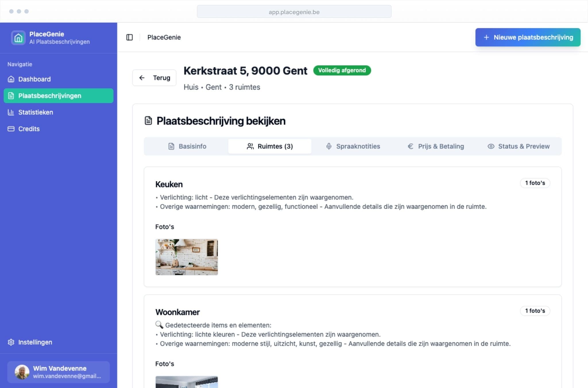Click the document icon beside Plaatsbeschrijving bekijken
This screenshot has height=388, width=588.
click(x=148, y=121)
